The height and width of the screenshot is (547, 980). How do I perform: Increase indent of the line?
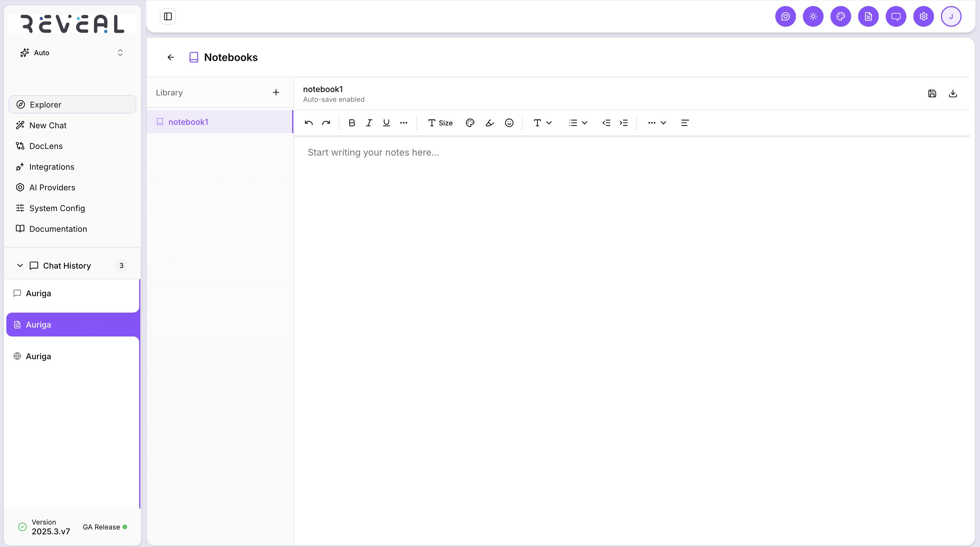pos(623,123)
